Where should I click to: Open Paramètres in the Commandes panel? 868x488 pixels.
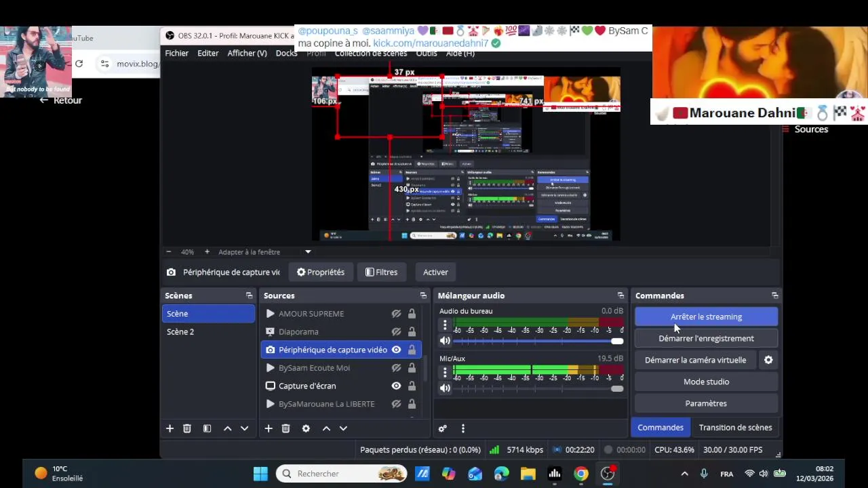[706, 403]
